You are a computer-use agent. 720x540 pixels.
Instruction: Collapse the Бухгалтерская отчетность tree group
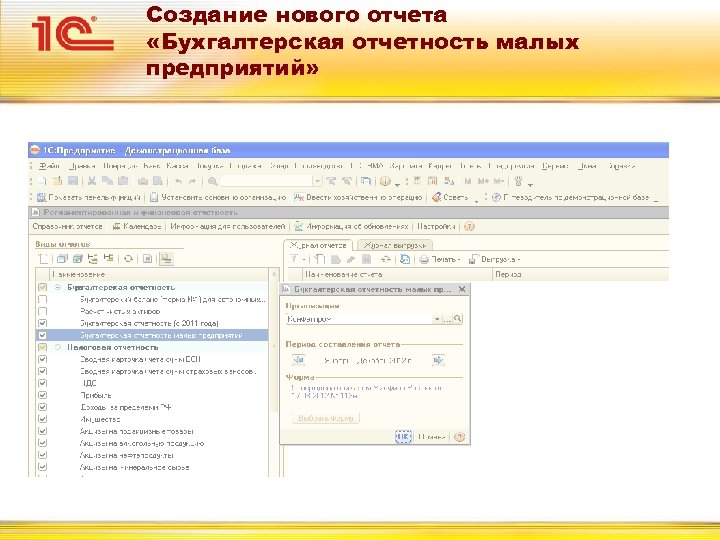[x=58, y=287]
